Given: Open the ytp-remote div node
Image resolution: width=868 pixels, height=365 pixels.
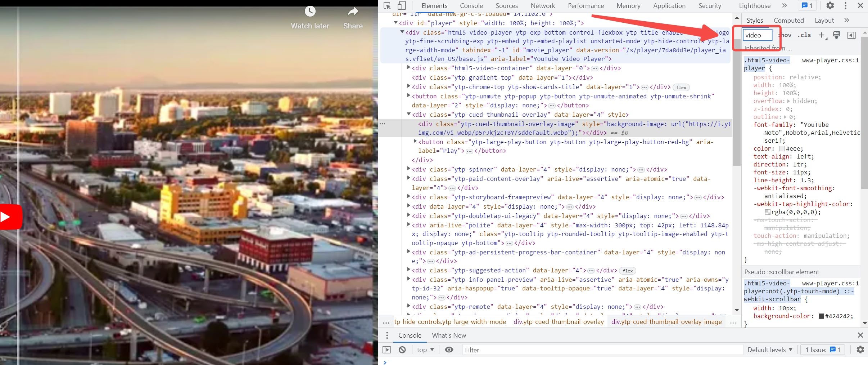Looking at the screenshot, I should (x=408, y=306).
